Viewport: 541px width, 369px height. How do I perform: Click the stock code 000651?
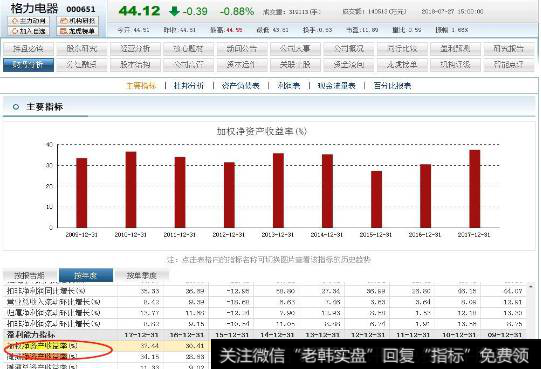click(81, 9)
